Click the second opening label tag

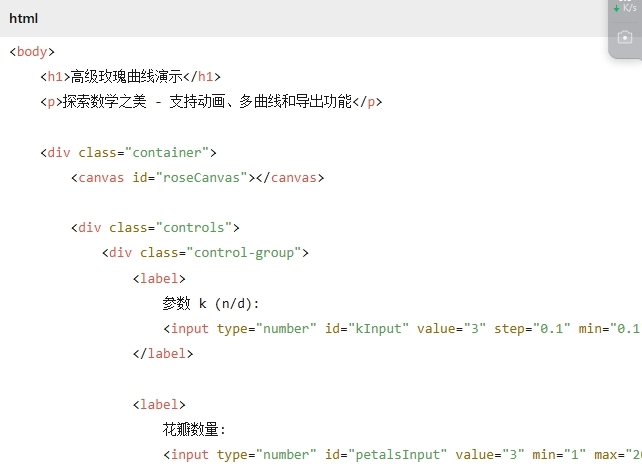tap(159, 405)
